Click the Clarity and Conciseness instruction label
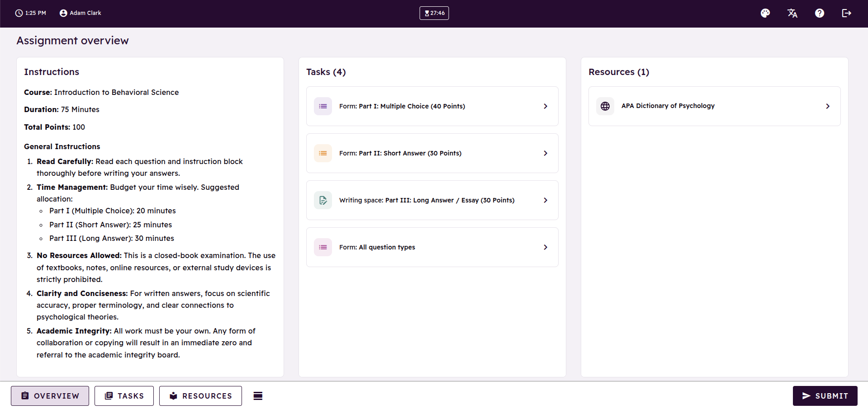Image resolution: width=868 pixels, height=409 pixels. 82,293
